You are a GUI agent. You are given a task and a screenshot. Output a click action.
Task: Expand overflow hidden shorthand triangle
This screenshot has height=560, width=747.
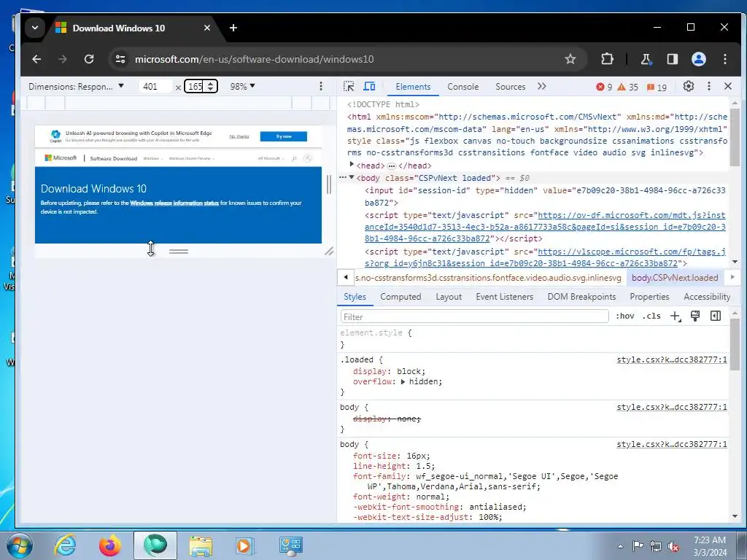point(403,382)
